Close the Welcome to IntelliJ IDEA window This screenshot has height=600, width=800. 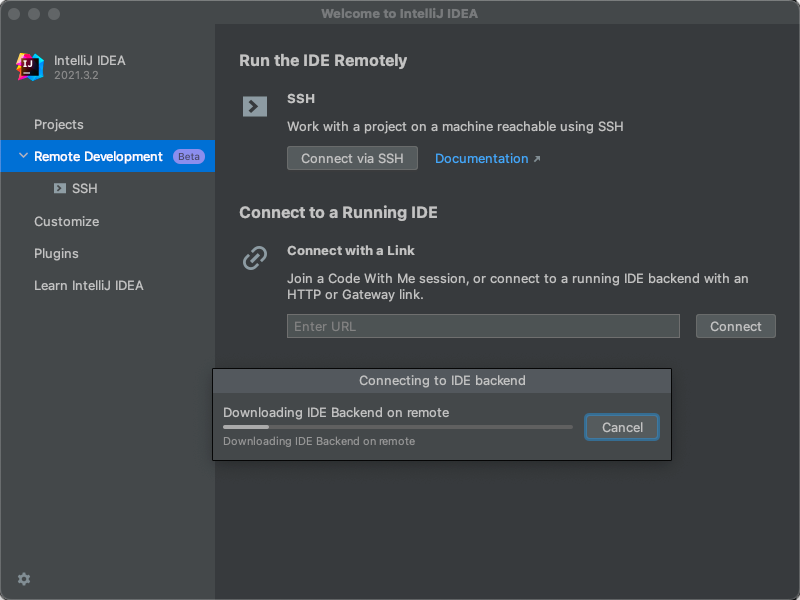coord(14,14)
